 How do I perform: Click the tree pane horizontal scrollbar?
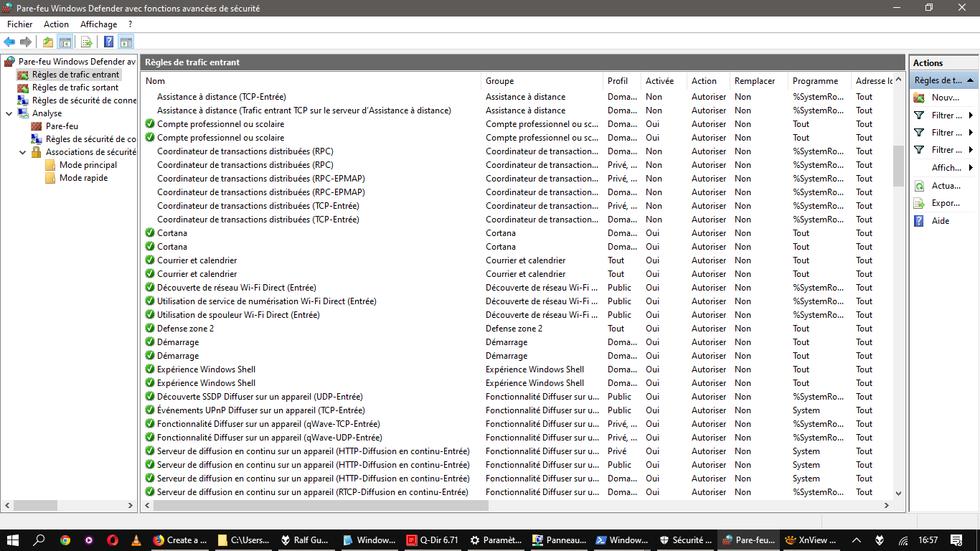click(x=34, y=505)
